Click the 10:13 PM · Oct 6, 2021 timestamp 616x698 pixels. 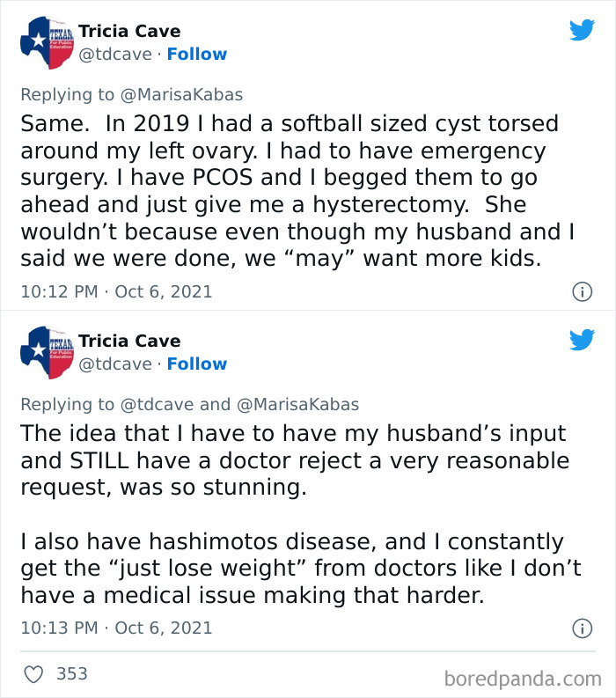(x=115, y=628)
